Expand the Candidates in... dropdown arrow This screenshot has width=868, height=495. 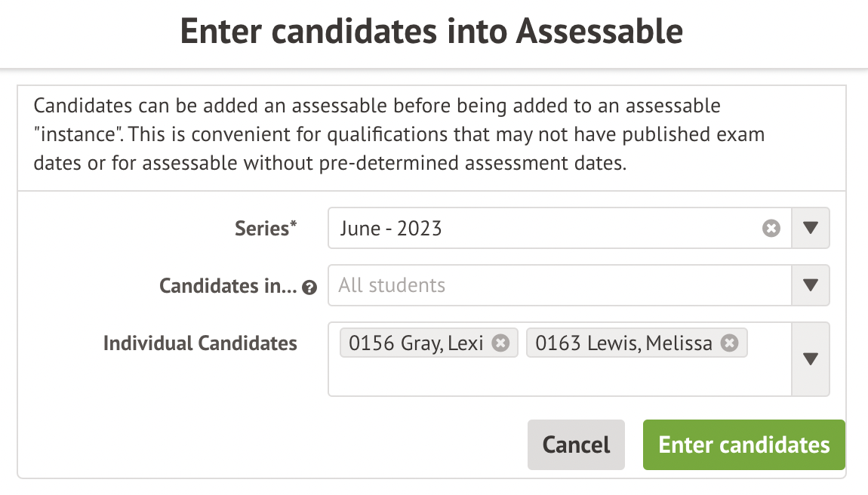pyautogui.click(x=811, y=285)
